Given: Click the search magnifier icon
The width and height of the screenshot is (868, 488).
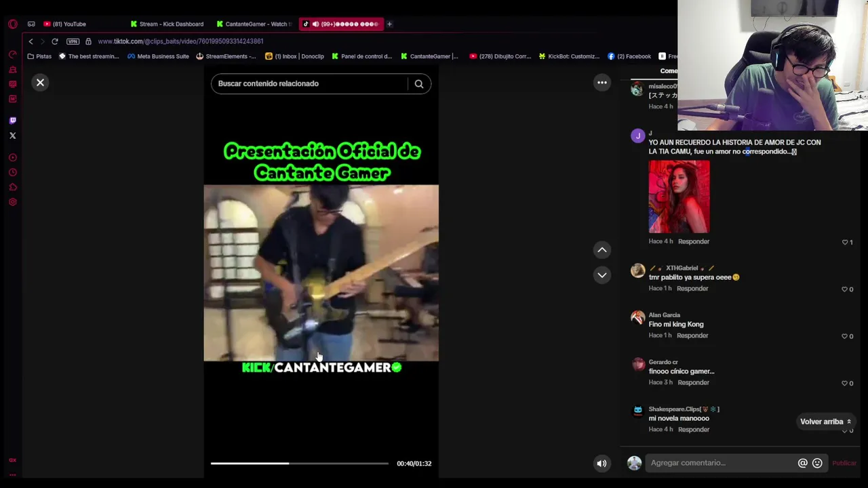Looking at the screenshot, I should (x=418, y=84).
